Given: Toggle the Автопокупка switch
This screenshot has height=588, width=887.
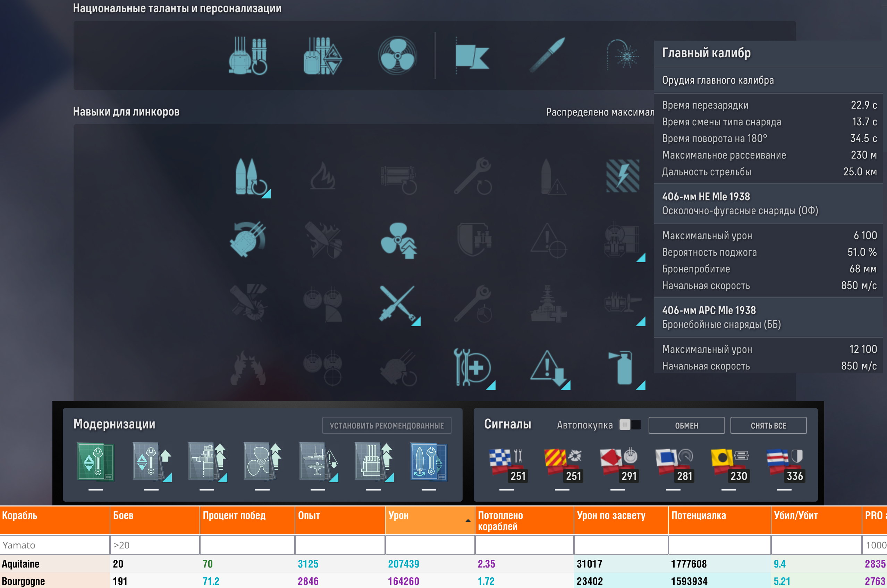Looking at the screenshot, I should click(x=630, y=425).
